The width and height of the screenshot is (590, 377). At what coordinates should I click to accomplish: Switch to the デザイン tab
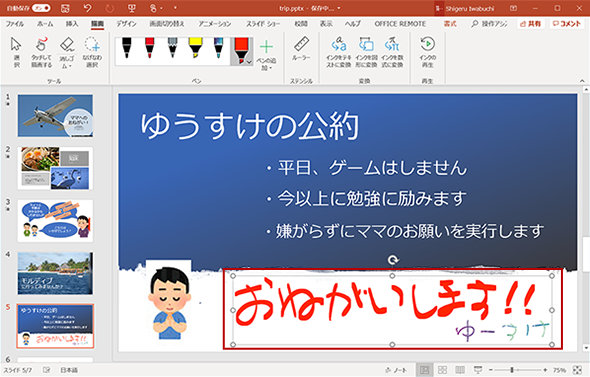pyautogui.click(x=126, y=24)
